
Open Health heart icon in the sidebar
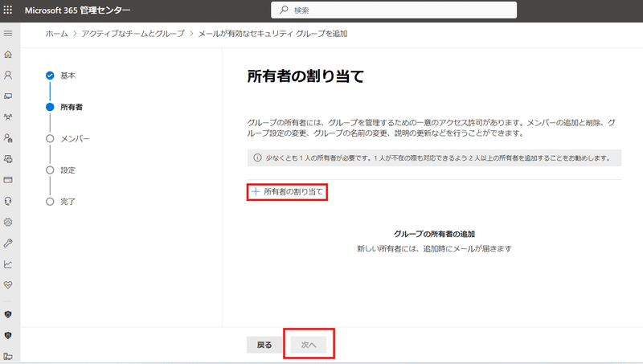pyautogui.click(x=8, y=285)
